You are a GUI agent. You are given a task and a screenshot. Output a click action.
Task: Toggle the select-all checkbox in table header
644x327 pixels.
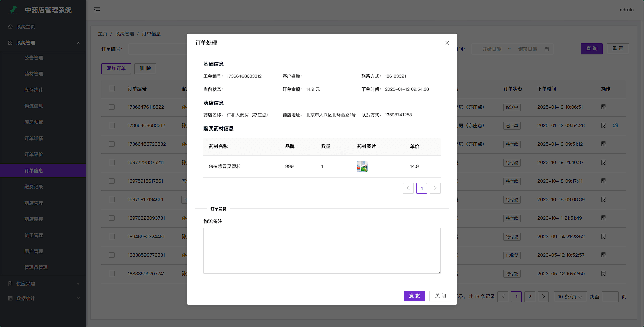112,88
